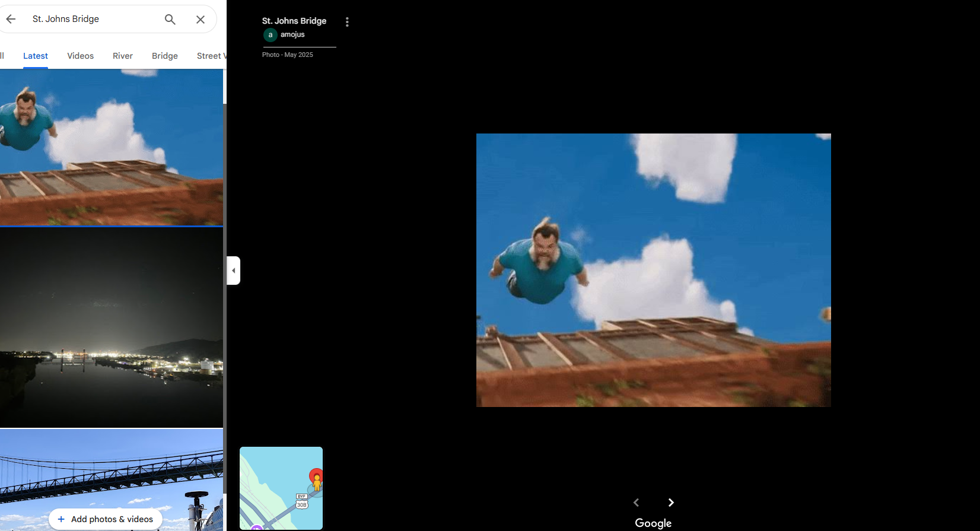Click the St. Johns Bridge photo title
This screenshot has height=531, width=980.
(294, 21)
